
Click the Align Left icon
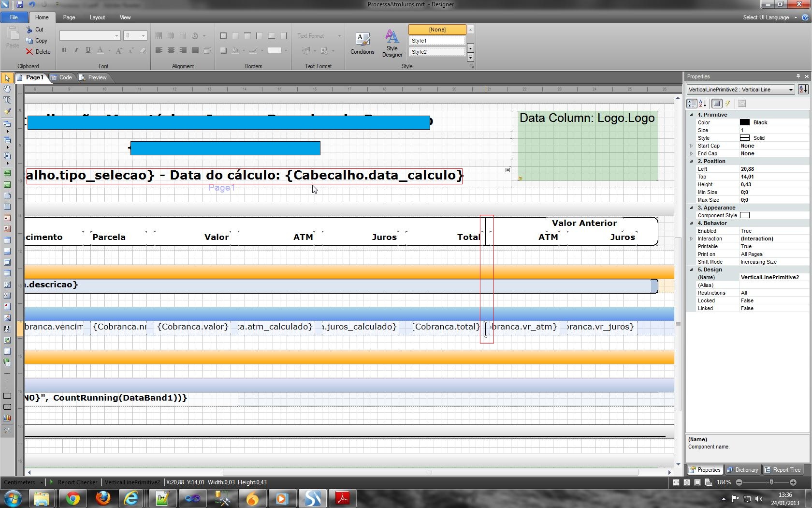tap(159, 50)
